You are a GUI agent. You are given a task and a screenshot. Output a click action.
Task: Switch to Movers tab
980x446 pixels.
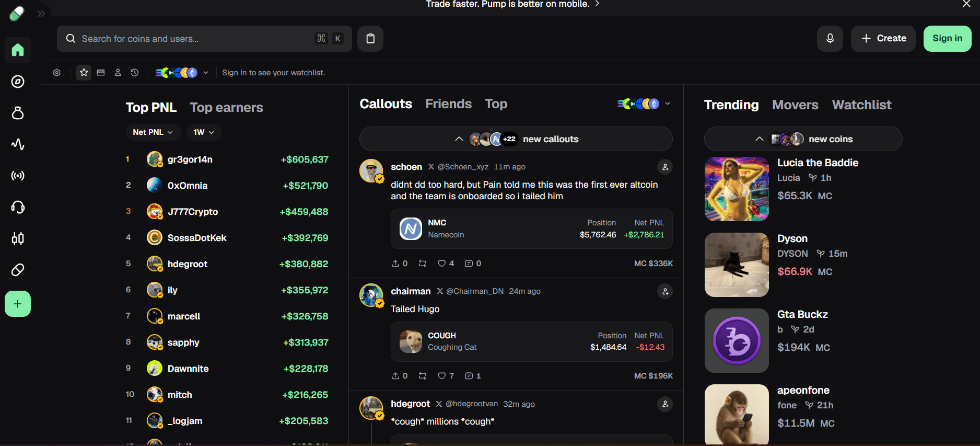pos(795,105)
